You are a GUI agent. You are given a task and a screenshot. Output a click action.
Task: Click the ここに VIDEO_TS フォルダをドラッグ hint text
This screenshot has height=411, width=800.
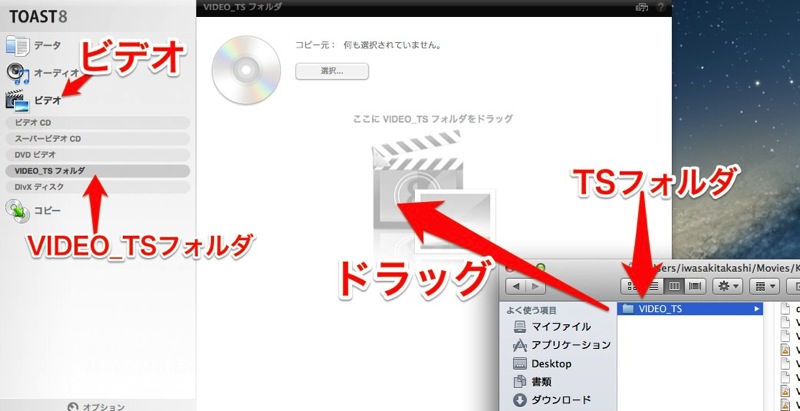[x=433, y=119]
